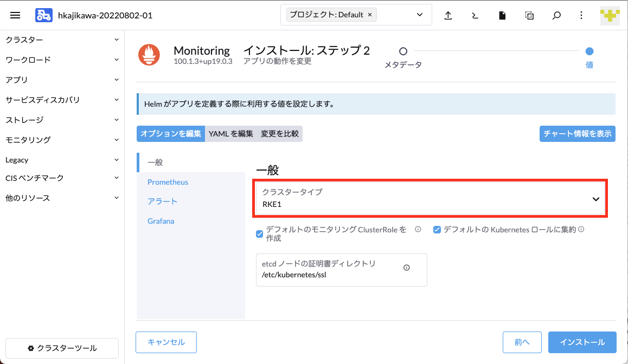
Task: Click the チャート情報を表示 button
Action: click(x=577, y=134)
